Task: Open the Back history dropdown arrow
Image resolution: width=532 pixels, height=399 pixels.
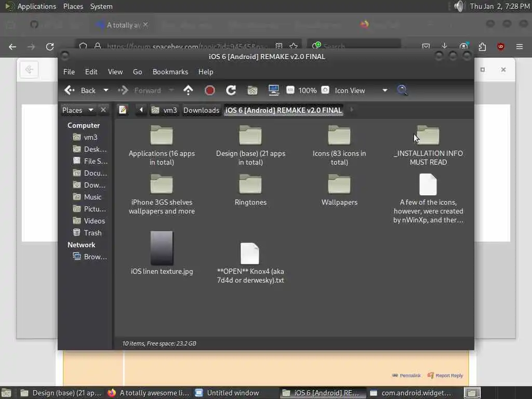Action: click(x=105, y=90)
